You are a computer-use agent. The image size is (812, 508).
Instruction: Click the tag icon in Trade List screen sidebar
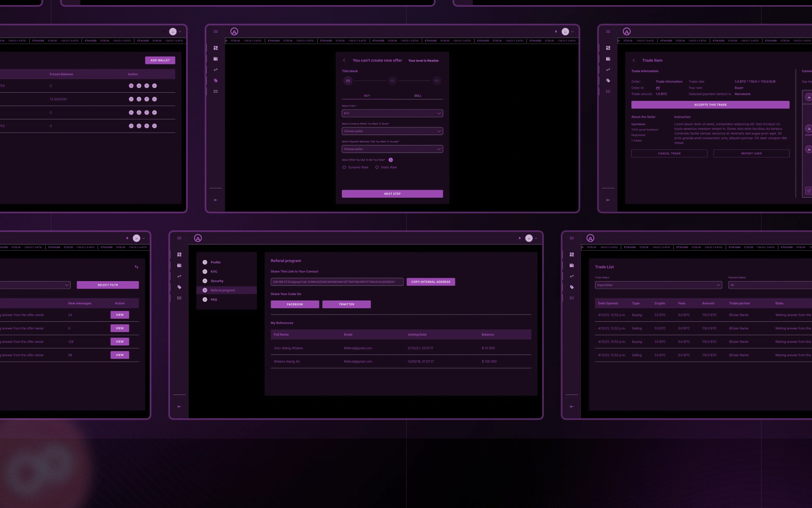tap(572, 287)
